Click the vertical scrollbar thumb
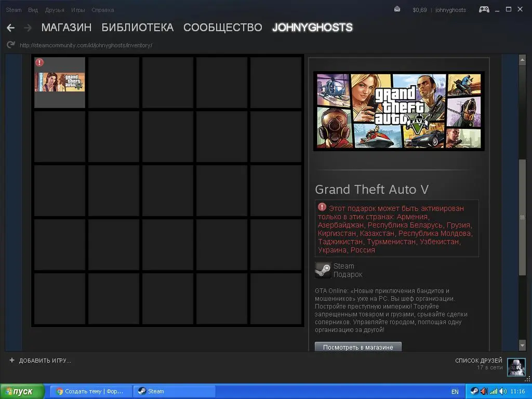The width and height of the screenshot is (532, 399). coord(522,217)
